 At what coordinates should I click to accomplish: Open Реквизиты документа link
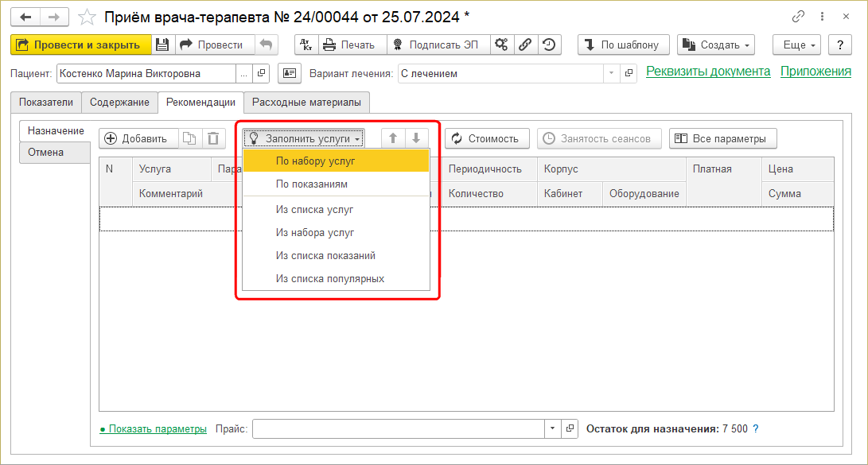[x=708, y=72]
